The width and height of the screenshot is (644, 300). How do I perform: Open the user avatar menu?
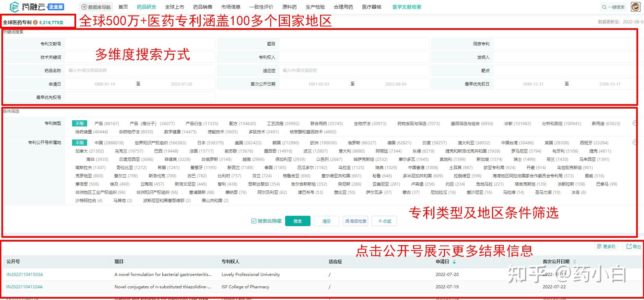point(636,7)
